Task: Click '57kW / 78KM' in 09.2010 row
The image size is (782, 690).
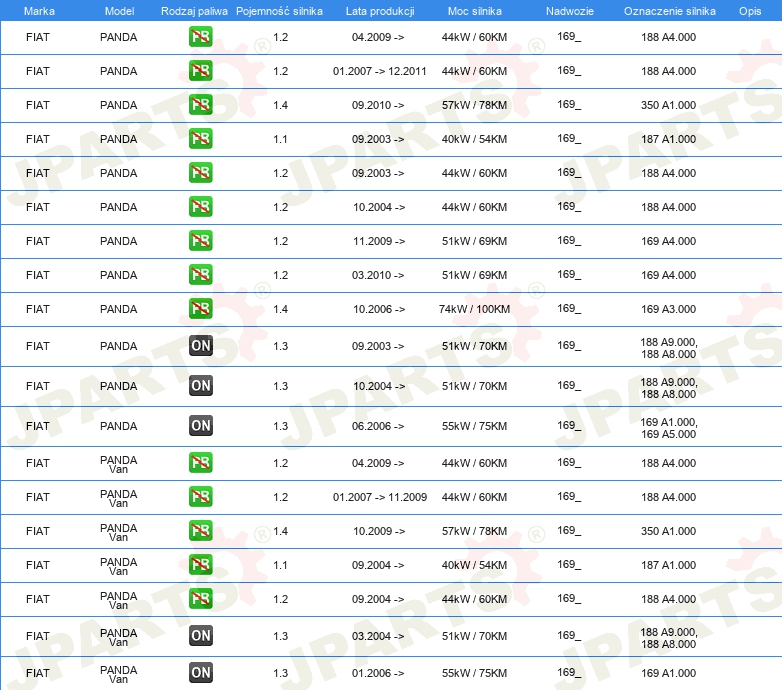Action: pos(474,105)
